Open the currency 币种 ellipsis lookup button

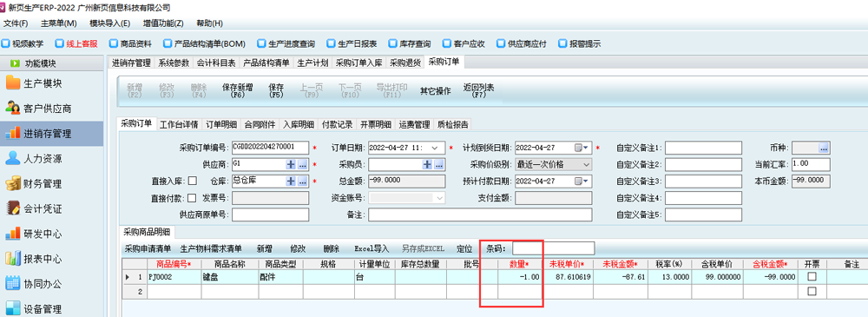coord(824,148)
